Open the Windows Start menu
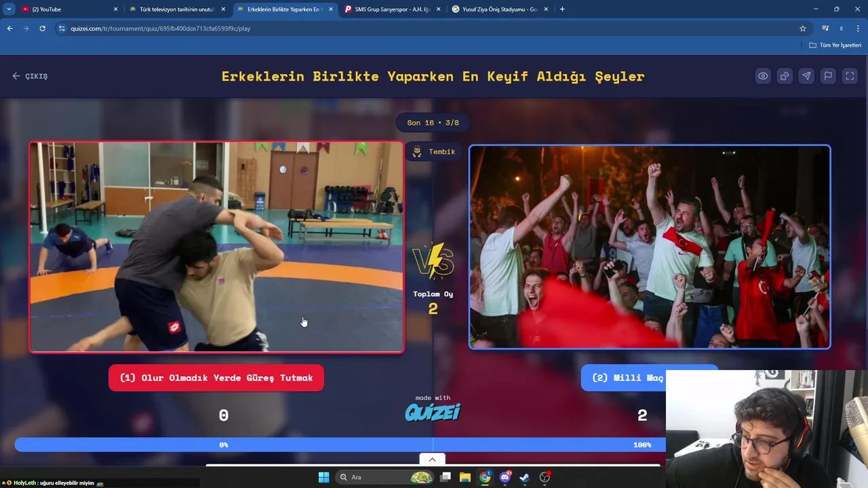Viewport: 868px width, 488px height. point(323,477)
